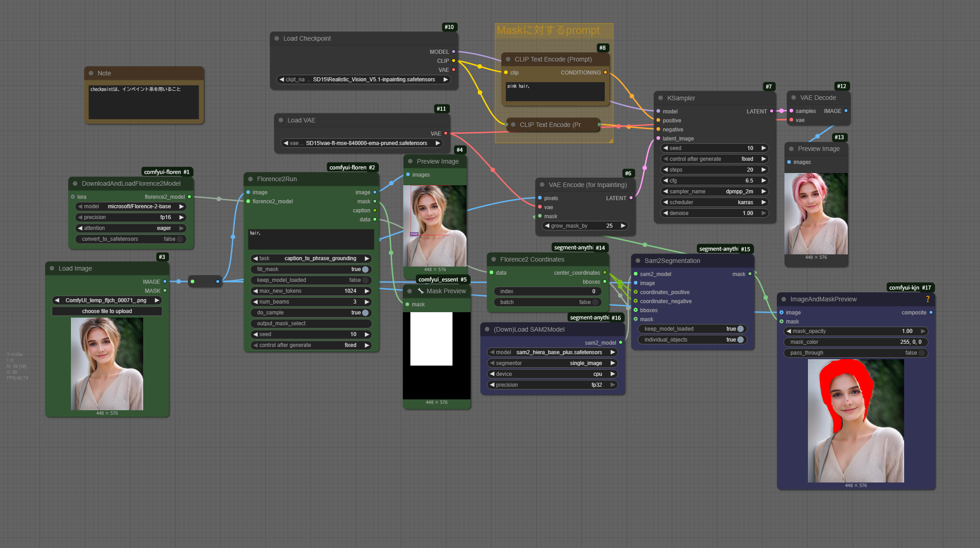Collapse the KSampler node using its title dot
The image size is (980, 548).
[660, 98]
